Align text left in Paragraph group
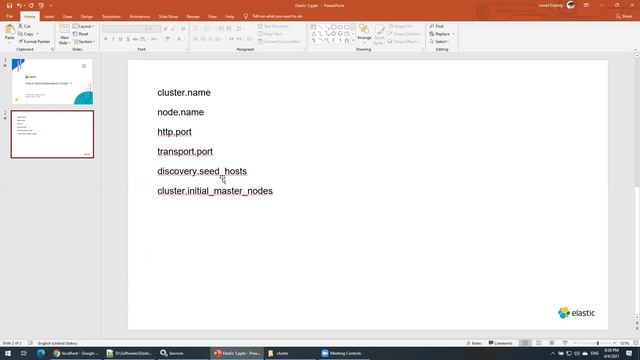 coord(196,39)
